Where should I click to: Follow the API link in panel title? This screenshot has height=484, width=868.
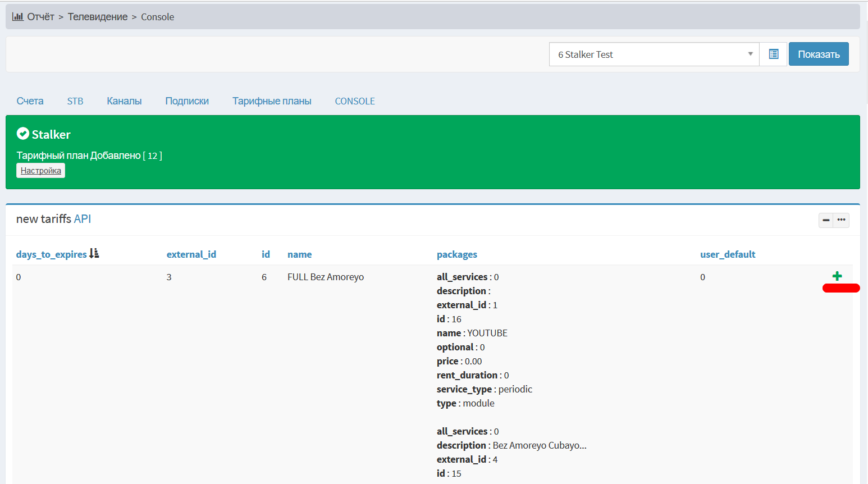click(83, 219)
